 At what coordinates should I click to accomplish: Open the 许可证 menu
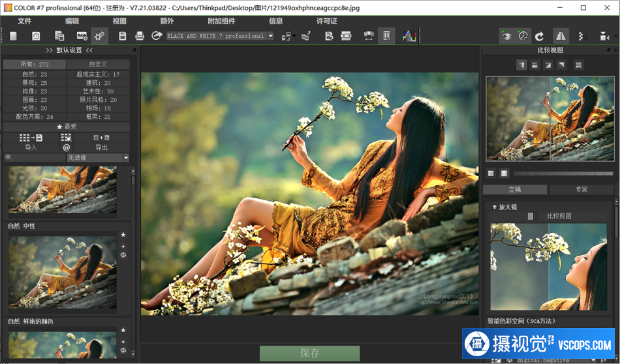[x=326, y=21]
